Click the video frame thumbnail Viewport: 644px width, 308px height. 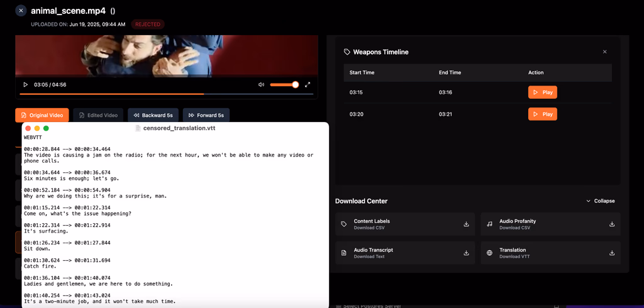coord(166,55)
